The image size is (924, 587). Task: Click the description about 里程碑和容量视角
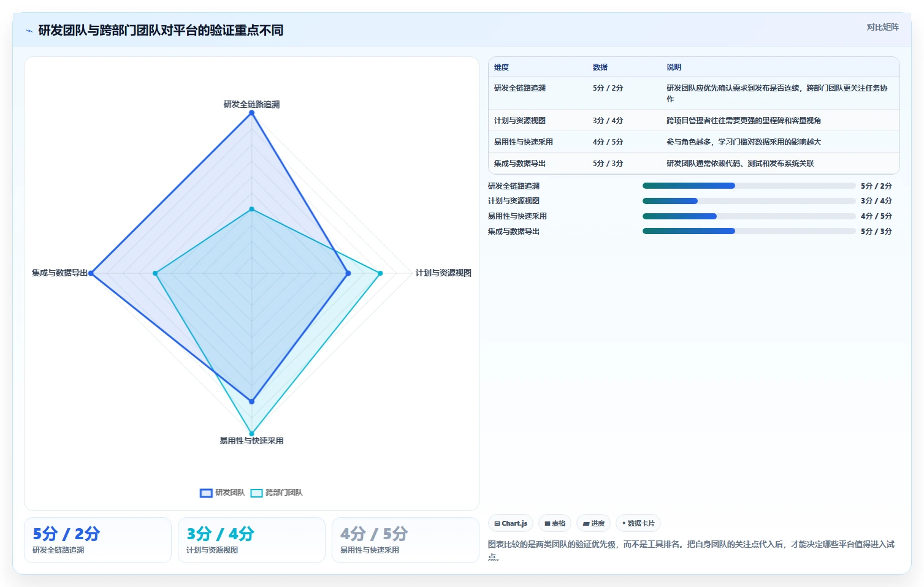tap(744, 121)
